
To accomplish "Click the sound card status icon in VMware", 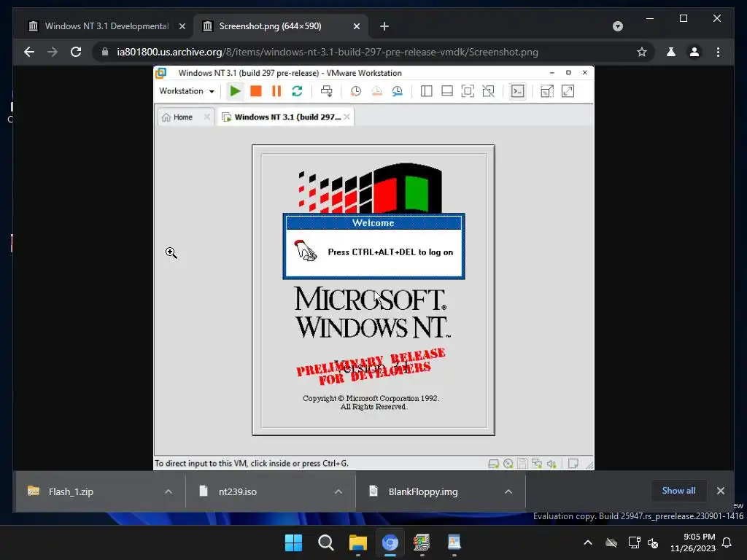I will pyautogui.click(x=551, y=464).
